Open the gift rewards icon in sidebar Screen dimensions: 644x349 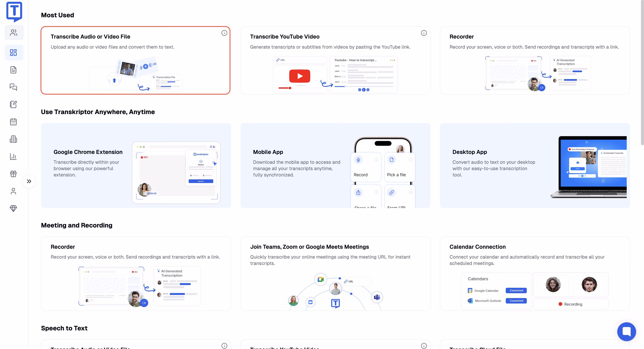(x=14, y=174)
